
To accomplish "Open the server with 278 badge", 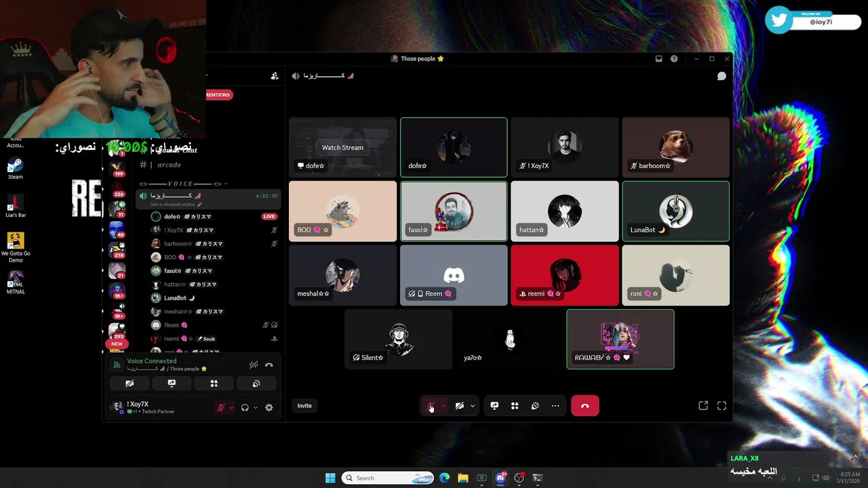I will coord(117,249).
